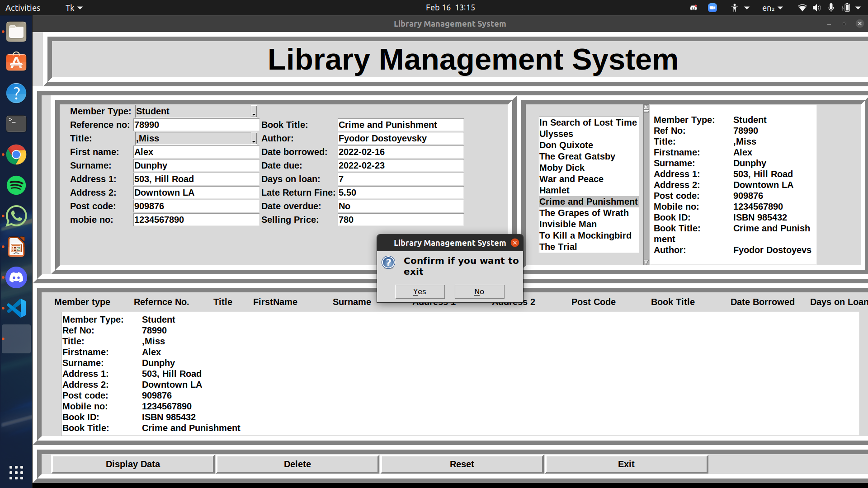Confirm exit by clicking Yes
The width and height of the screenshot is (868, 488).
pyautogui.click(x=420, y=291)
